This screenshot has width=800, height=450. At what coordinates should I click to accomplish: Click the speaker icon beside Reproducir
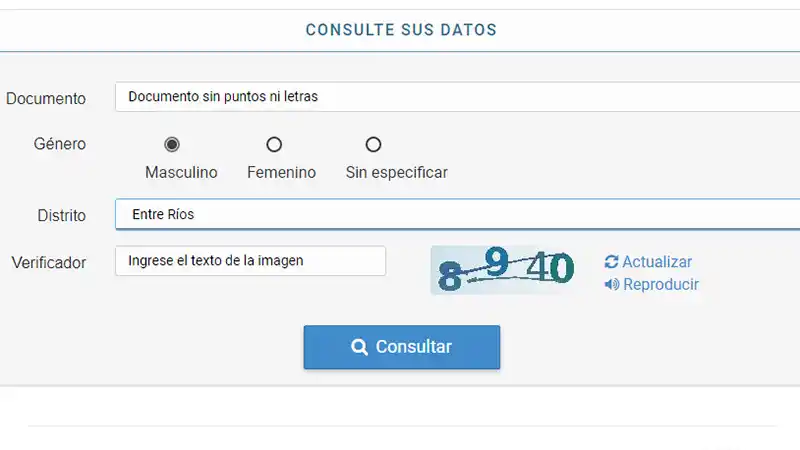611,284
